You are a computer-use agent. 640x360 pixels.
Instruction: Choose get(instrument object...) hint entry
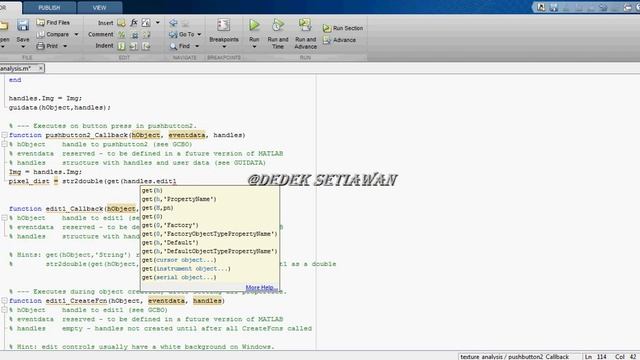(186, 269)
